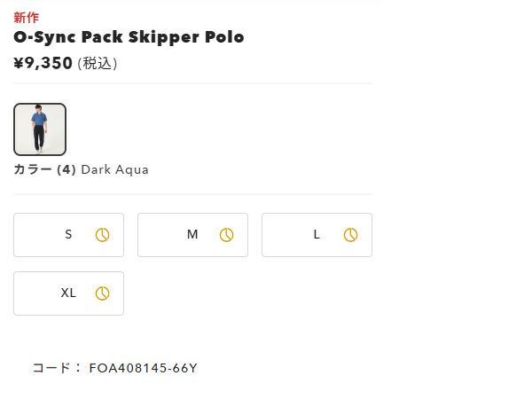Click the product code FOA408145-66Y
Viewport: 532px width, 399px height.
[143, 368]
